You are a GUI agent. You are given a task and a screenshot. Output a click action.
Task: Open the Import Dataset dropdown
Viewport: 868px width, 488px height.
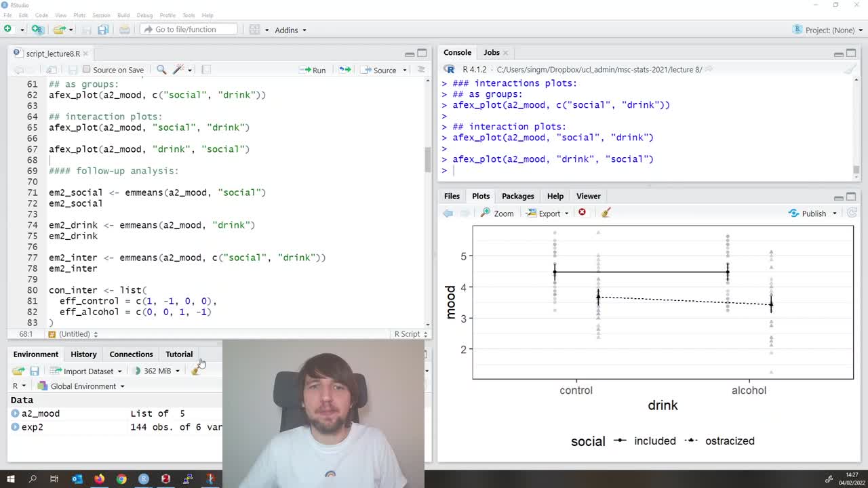pos(89,371)
